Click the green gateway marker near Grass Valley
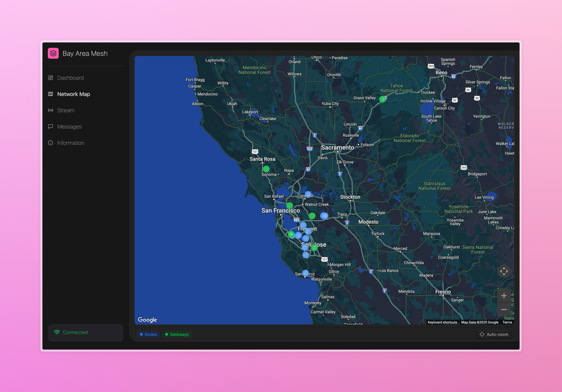562x392 pixels. [x=382, y=99]
